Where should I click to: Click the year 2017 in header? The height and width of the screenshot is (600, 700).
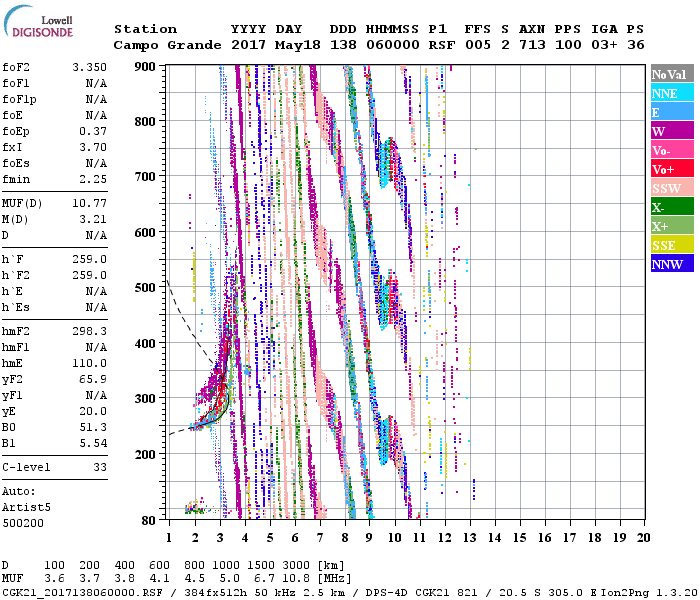pyautogui.click(x=248, y=45)
